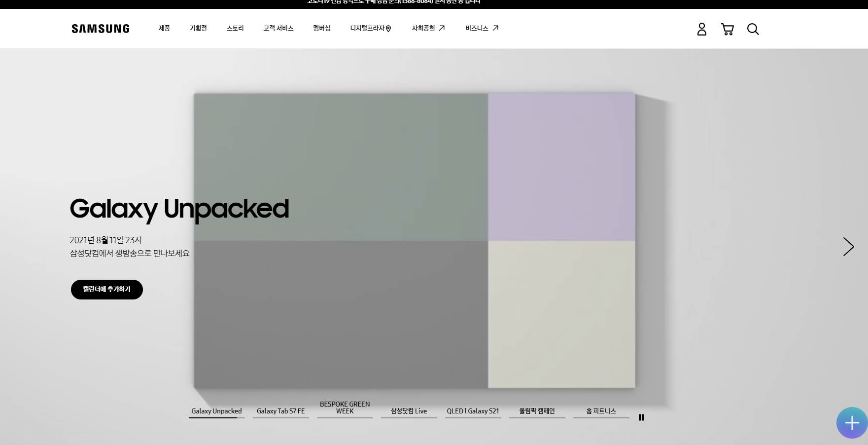868x445 pixels.
Task: Click the 2021년 8월 11일 23시 date text
Action: point(105,240)
